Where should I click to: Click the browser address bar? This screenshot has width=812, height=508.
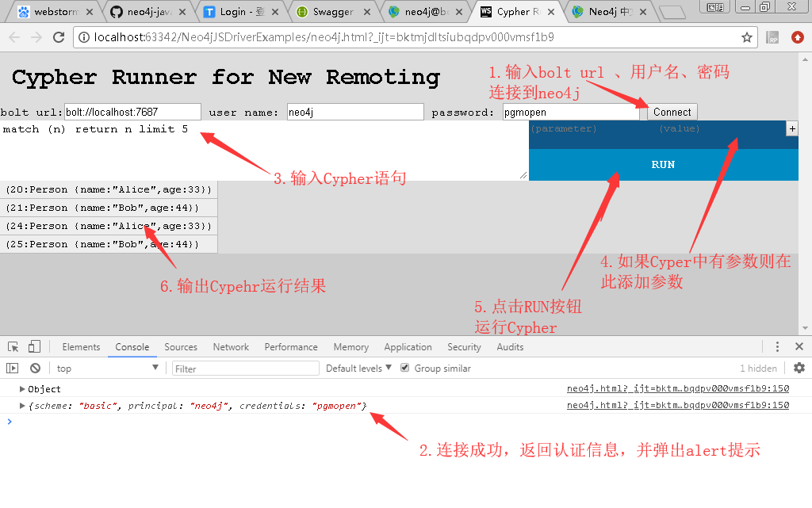point(414,37)
